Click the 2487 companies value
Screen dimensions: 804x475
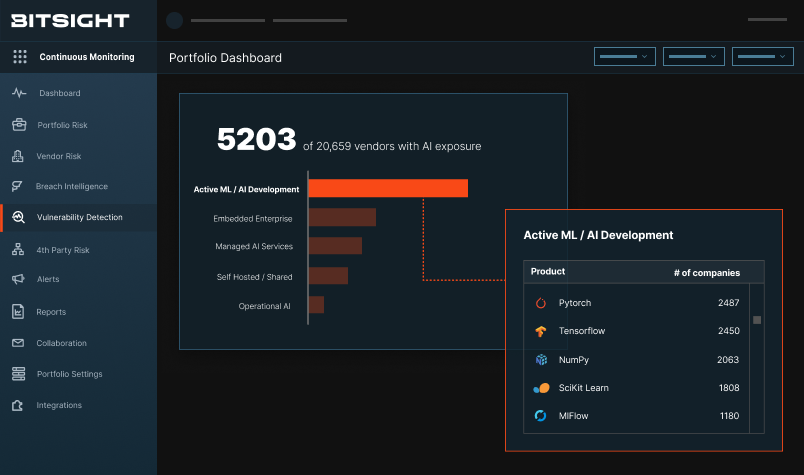pos(729,303)
